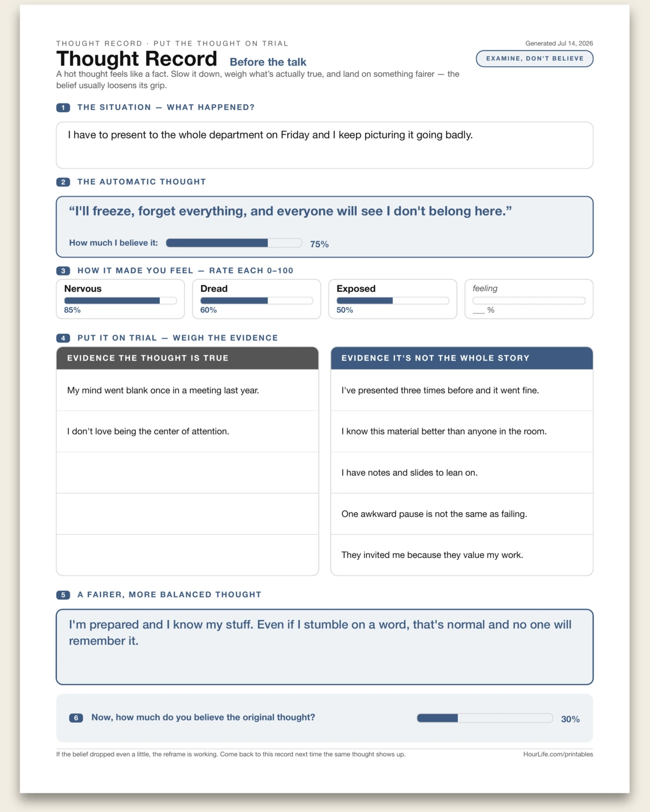Image resolution: width=650 pixels, height=812 pixels.
Task: Adjust the 75% belief rating bar
Action: [x=234, y=243]
